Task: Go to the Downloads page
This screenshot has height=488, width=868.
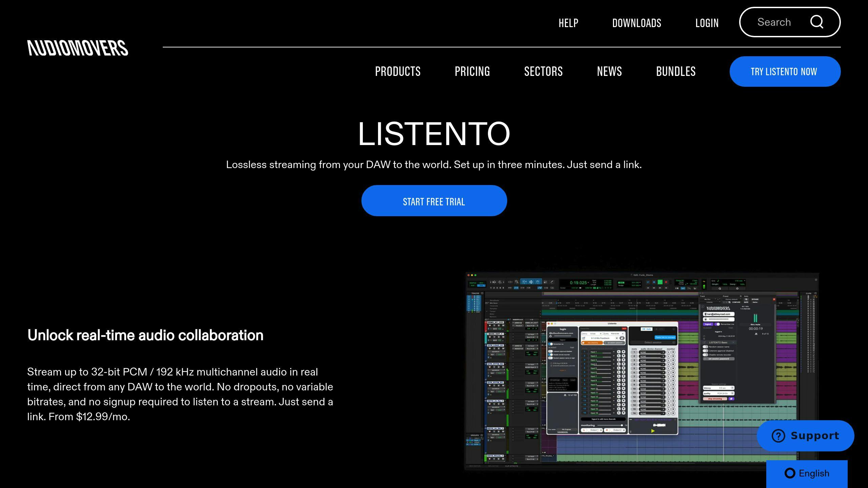Action: click(637, 23)
